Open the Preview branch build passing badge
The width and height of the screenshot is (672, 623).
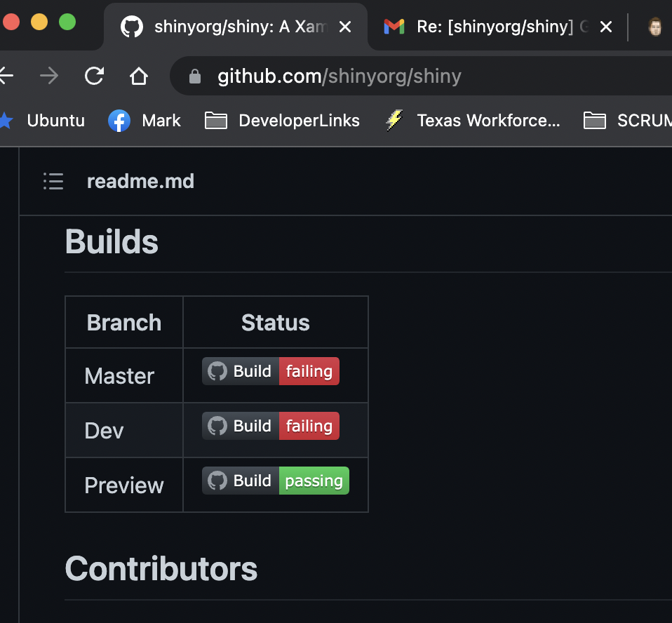(x=276, y=481)
